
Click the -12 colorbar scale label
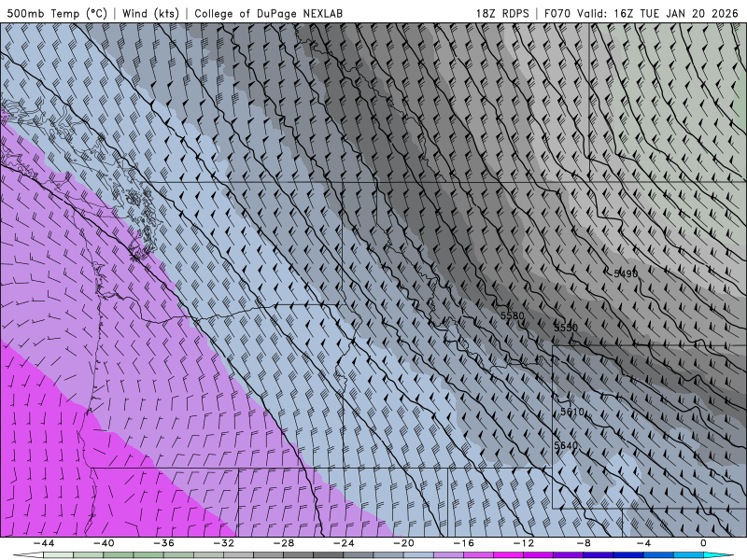click(524, 543)
